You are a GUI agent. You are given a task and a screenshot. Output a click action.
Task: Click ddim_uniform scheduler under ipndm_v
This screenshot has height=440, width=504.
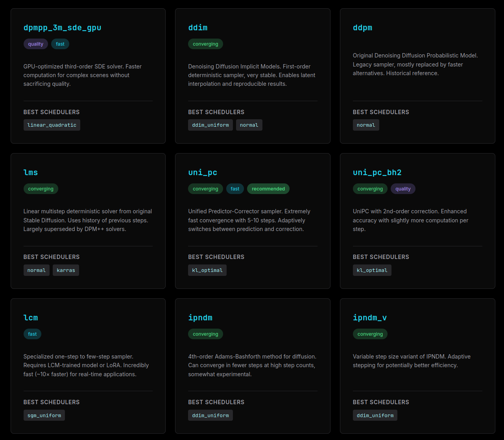click(x=375, y=415)
